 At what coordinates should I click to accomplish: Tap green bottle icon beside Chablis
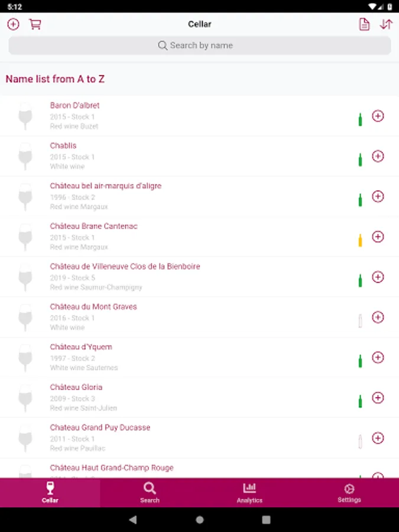click(x=360, y=160)
